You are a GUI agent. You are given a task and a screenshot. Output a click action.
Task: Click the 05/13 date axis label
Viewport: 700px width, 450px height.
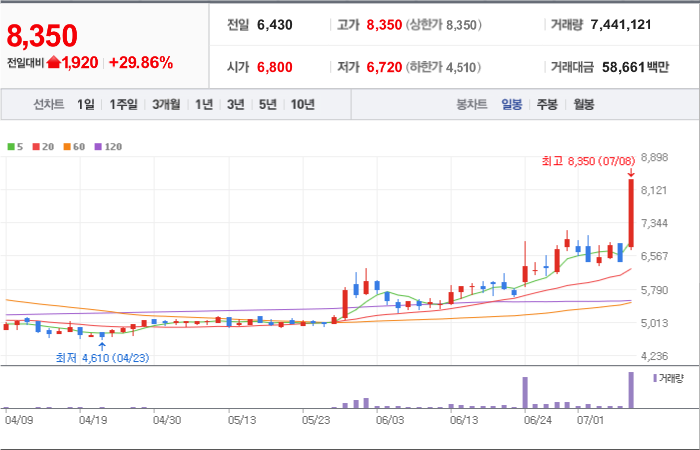(x=241, y=421)
